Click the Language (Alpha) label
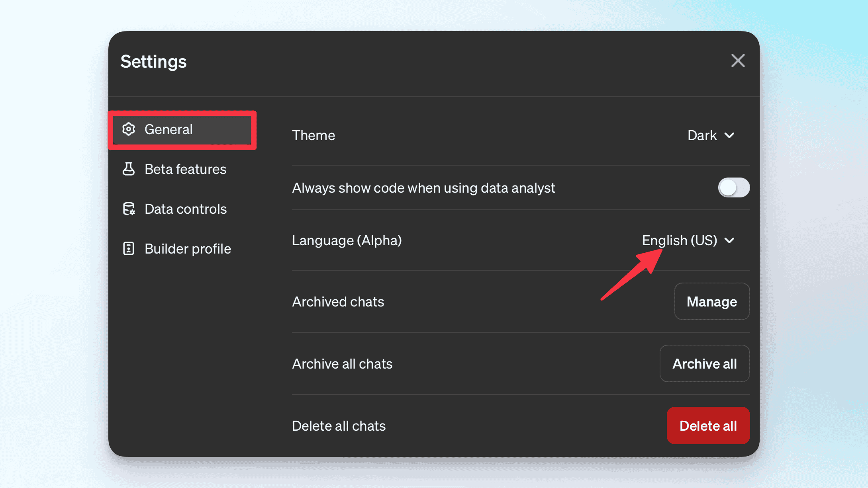Screen dimensions: 868x488 [347, 241]
